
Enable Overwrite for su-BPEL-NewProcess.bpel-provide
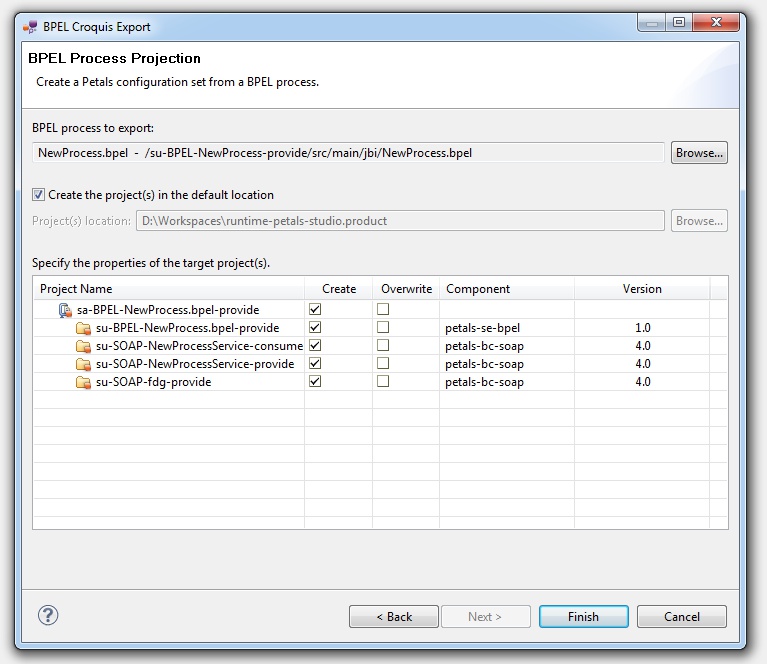[383, 328]
